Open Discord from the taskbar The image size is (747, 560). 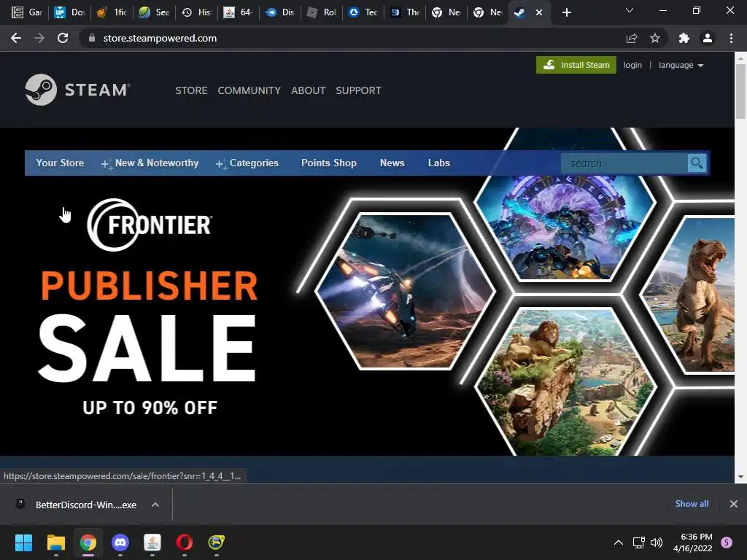120,542
